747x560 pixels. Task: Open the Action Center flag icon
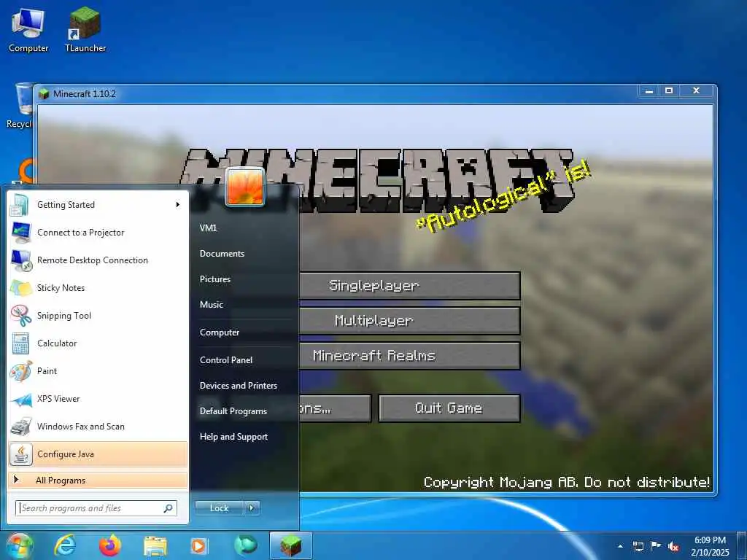coord(656,546)
